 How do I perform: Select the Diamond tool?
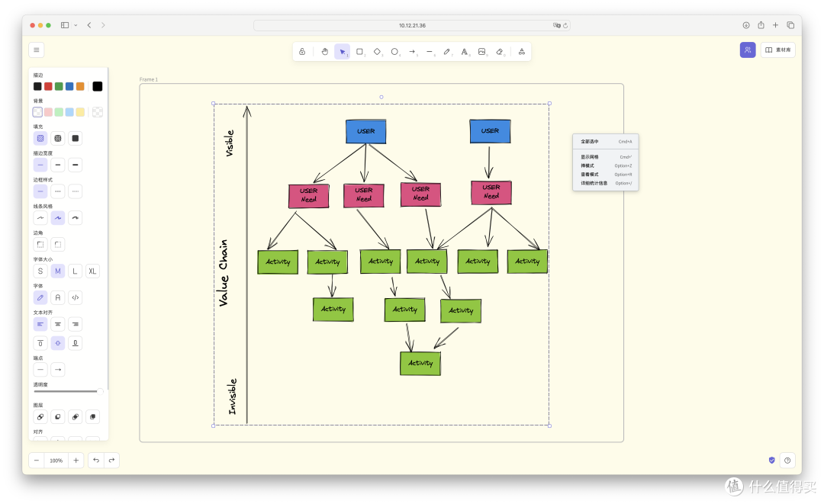378,51
